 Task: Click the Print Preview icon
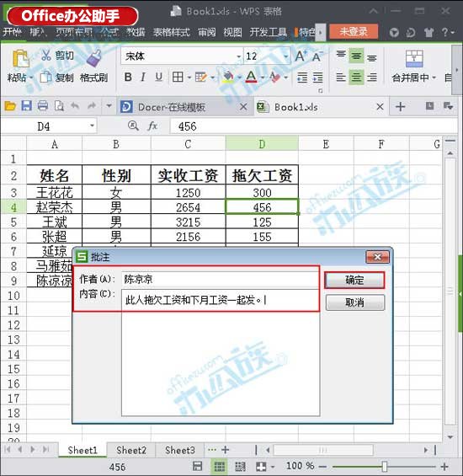click(x=59, y=106)
